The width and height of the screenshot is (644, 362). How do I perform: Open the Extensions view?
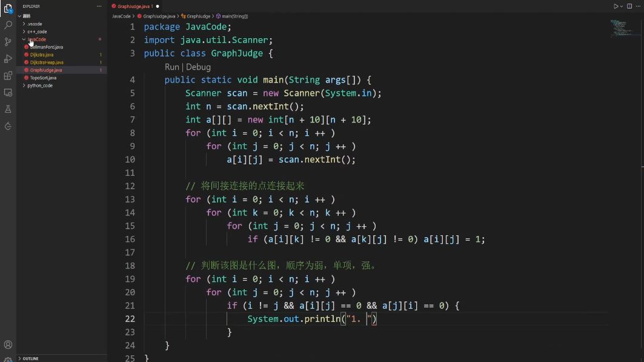(8, 76)
